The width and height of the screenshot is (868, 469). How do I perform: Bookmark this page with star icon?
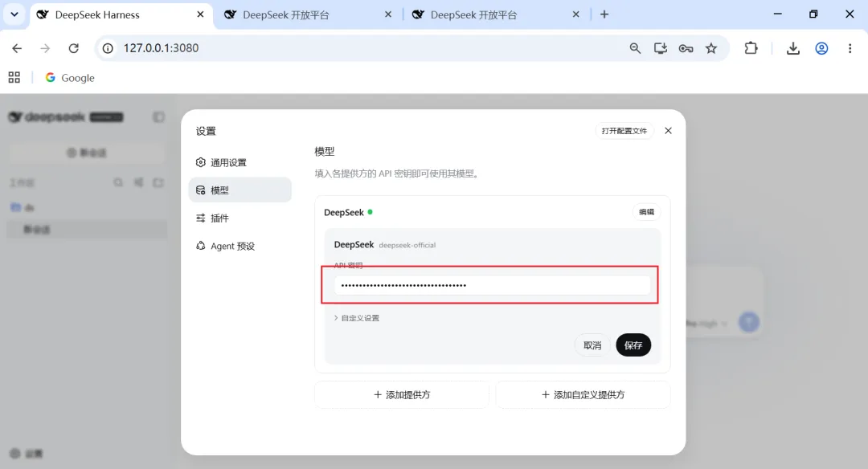(711, 48)
